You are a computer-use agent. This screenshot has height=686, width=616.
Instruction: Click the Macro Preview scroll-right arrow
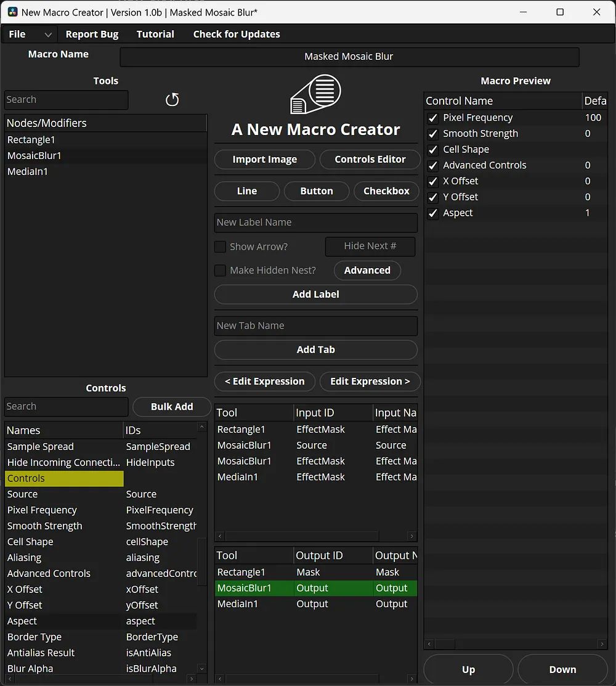(602, 644)
